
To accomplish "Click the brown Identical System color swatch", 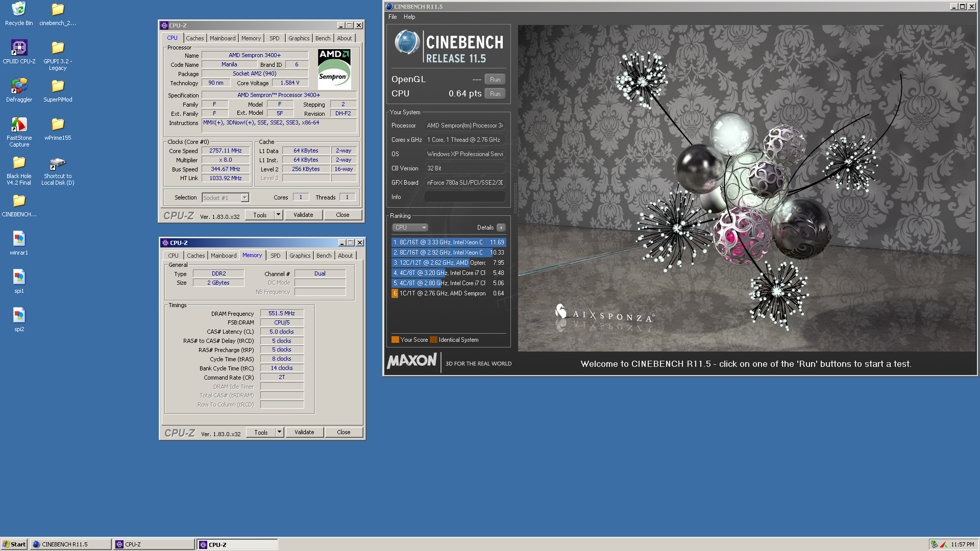I will 433,340.
